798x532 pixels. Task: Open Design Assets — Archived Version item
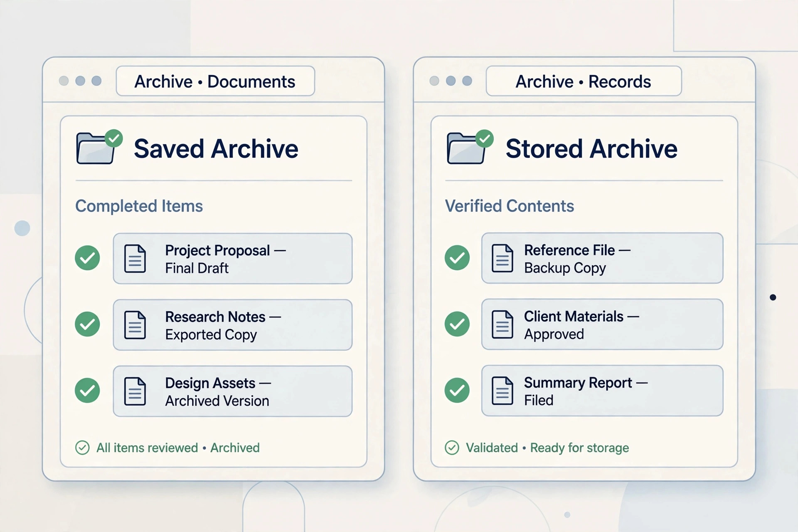(233, 391)
